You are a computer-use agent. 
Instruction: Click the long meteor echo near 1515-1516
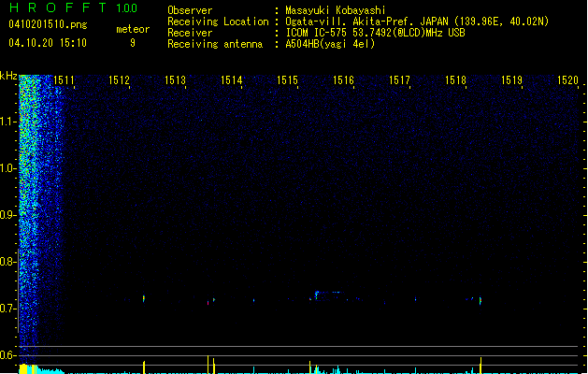tap(328, 295)
